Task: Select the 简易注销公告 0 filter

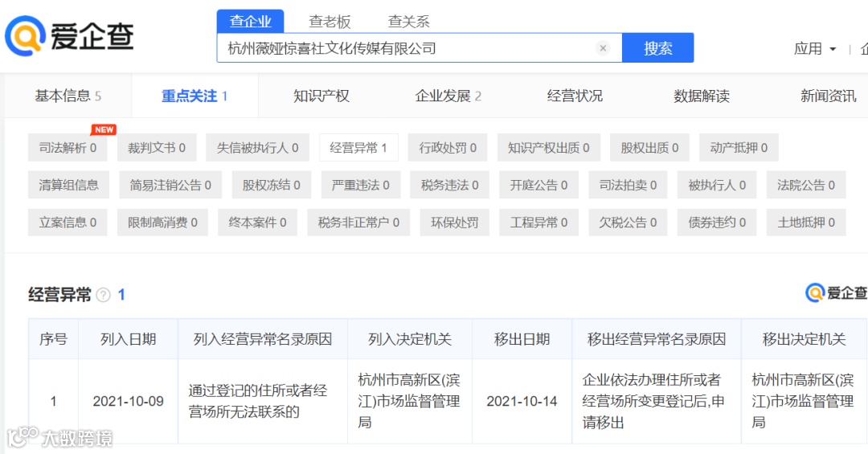Action: click(x=170, y=185)
